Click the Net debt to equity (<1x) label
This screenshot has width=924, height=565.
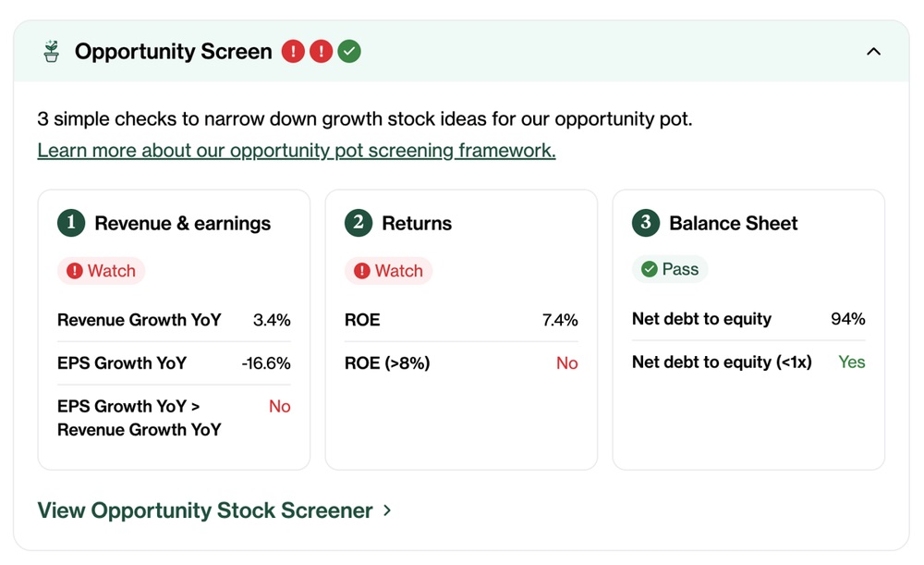coord(722,362)
